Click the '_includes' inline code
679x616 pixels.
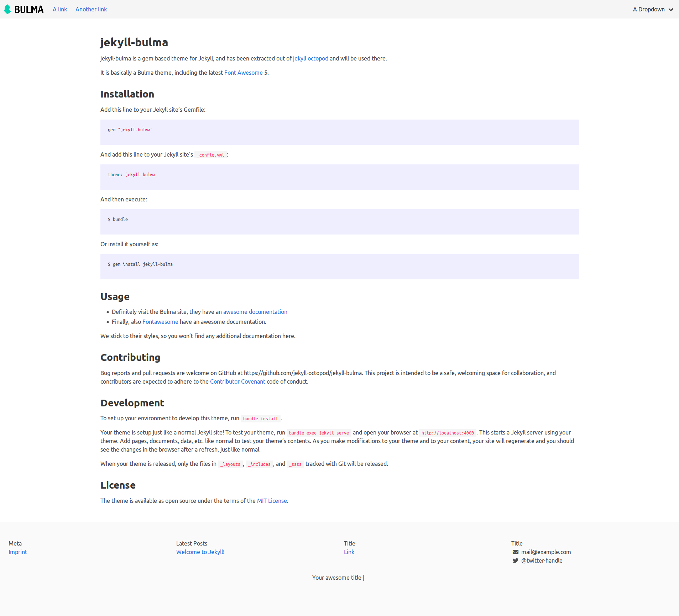click(x=259, y=464)
